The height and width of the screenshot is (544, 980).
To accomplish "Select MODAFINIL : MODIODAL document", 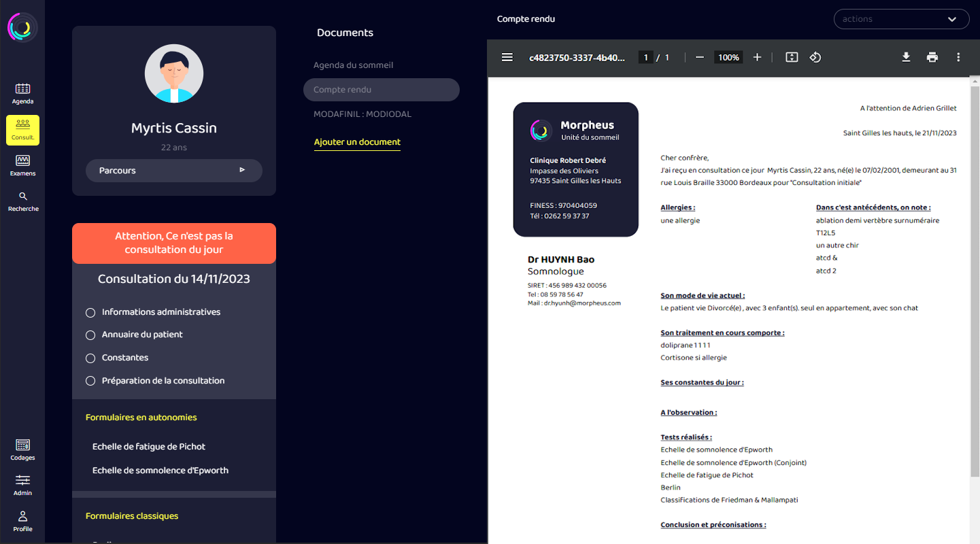I will coord(362,114).
